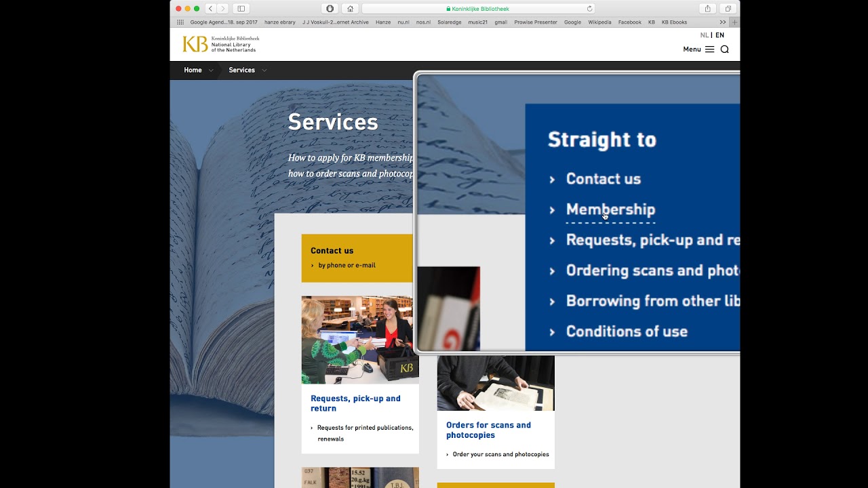Show the Safari sidebar
This screenshot has width=868, height=488.
pyautogui.click(x=241, y=9)
